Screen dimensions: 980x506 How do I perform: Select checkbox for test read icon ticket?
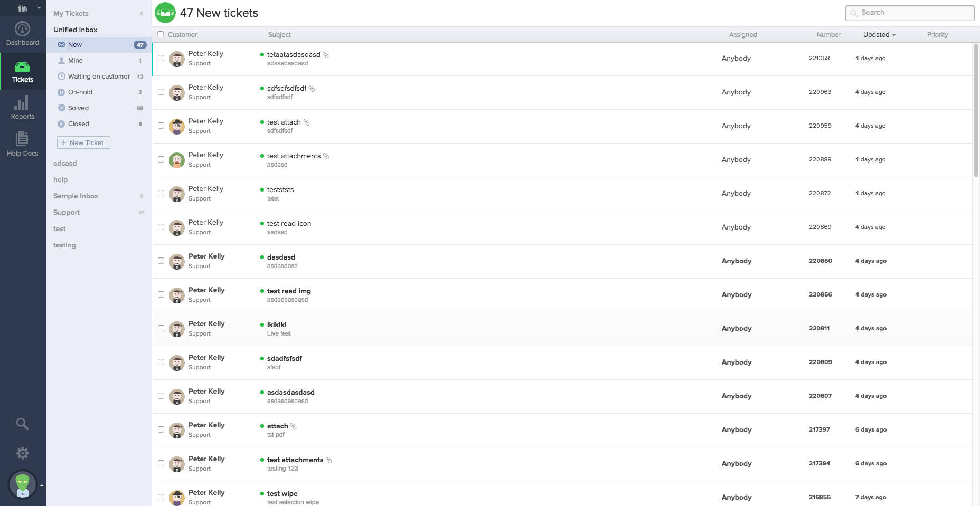coord(161,227)
